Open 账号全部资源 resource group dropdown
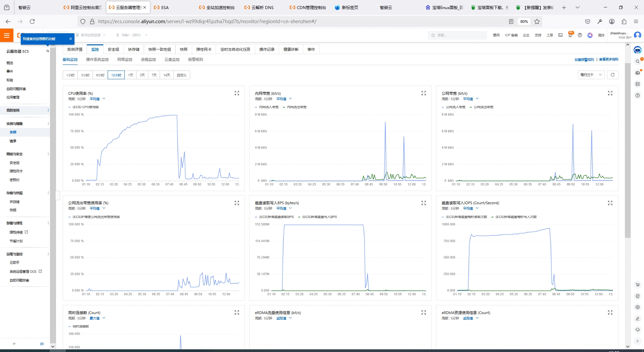The height and width of the screenshot is (352, 644). click(x=91, y=35)
